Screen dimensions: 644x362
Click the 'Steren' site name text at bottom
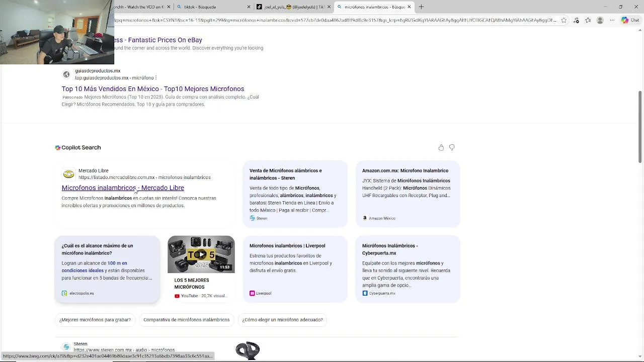point(80,344)
